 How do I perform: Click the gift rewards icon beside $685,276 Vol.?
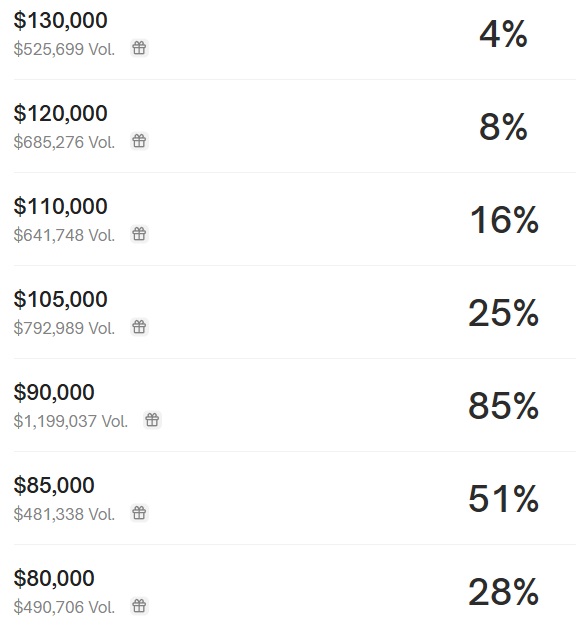[139, 141]
